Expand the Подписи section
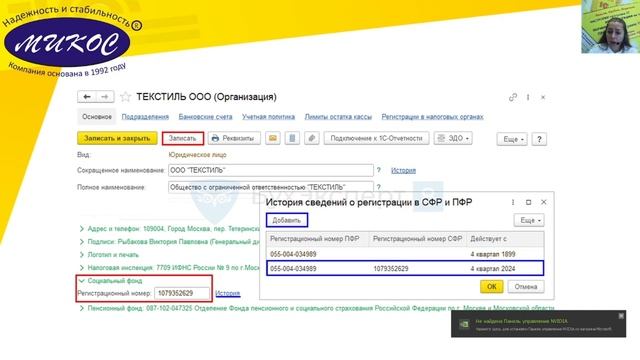The height and width of the screenshot is (360, 640). tap(82, 242)
